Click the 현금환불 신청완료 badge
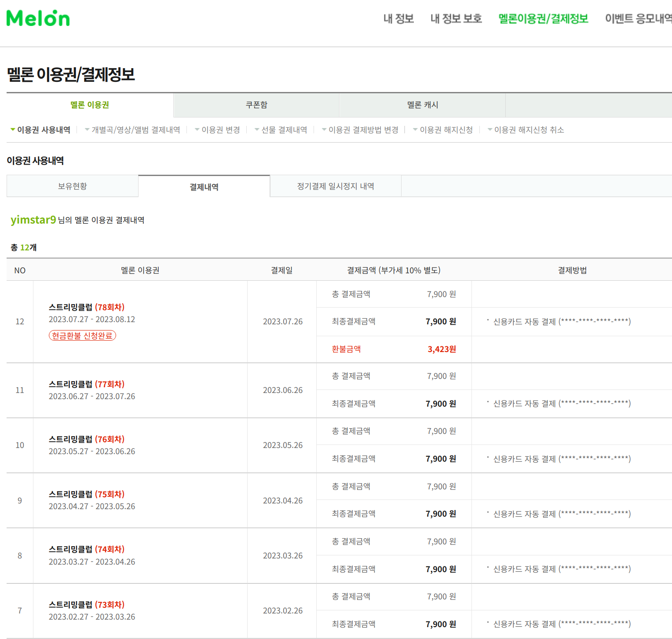Screen dimensions: 672x639 (82, 335)
